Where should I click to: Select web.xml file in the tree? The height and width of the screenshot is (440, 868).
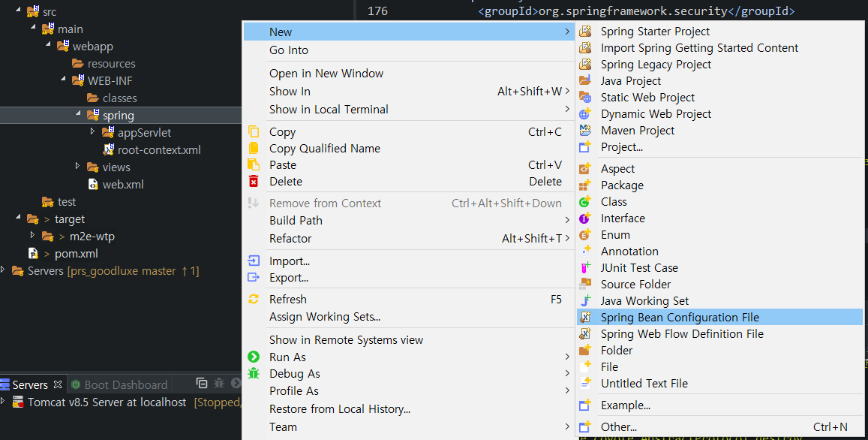tap(123, 185)
